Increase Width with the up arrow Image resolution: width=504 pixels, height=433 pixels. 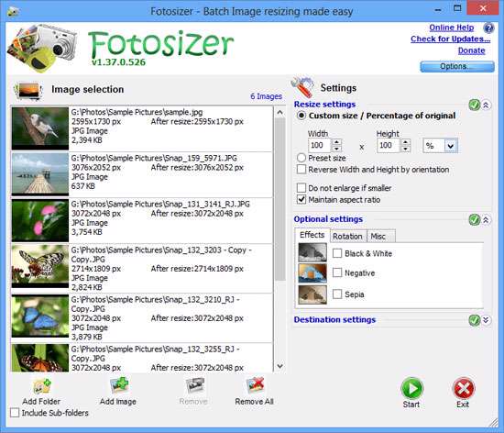(336, 142)
